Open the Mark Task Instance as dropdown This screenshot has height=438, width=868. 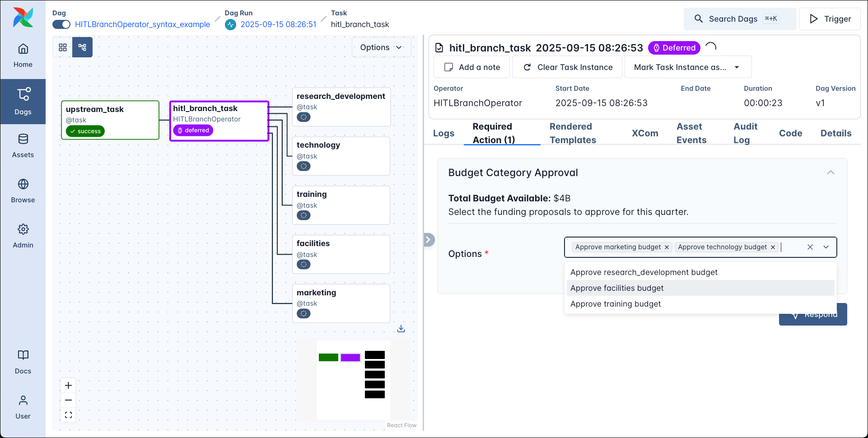687,67
